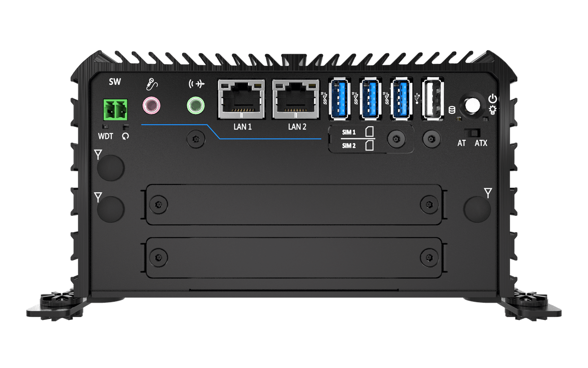Click left screw on lower slot cover
This screenshot has width=588, height=368.
click(x=158, y=257)
